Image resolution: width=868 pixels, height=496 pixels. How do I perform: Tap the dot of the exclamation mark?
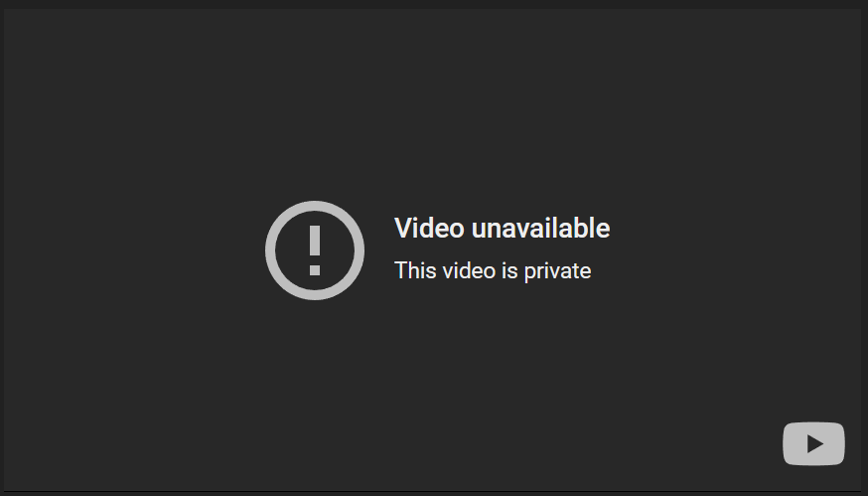point(315,270)
